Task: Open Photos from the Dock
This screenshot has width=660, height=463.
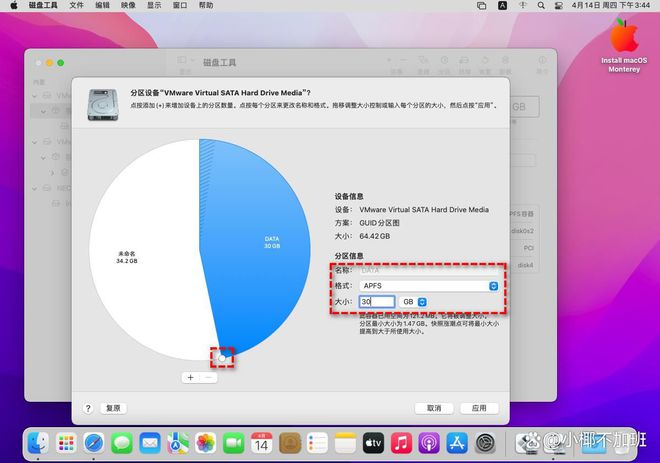Action: (206, 443)
